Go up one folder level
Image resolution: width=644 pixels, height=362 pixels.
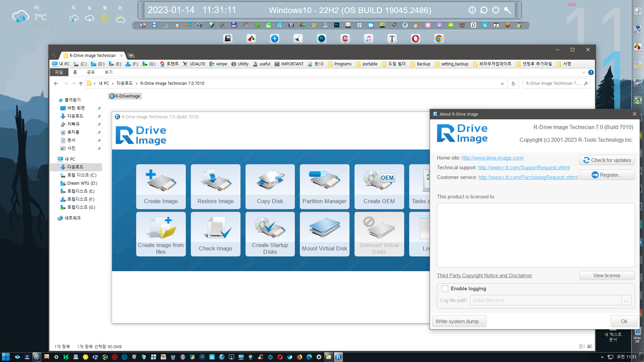80,83
